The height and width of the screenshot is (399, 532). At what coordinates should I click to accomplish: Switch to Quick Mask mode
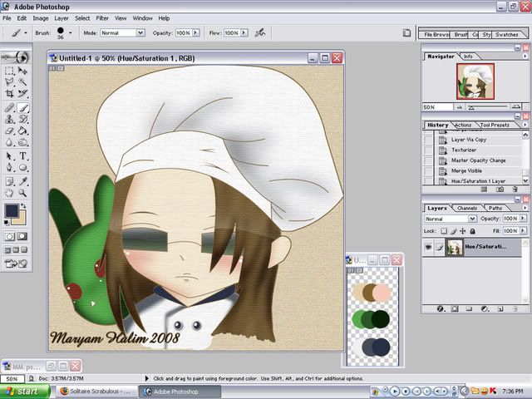[22, 236]
